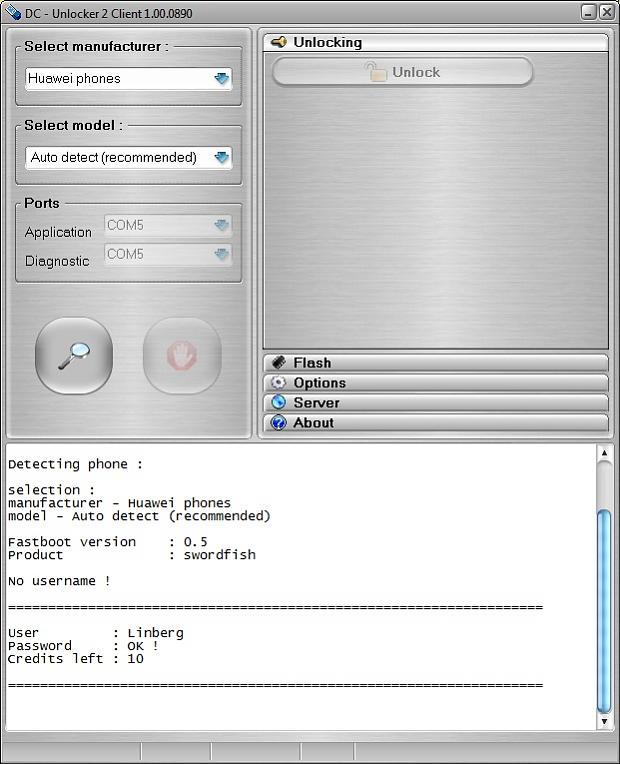Image resolution: width=620 pixels, height=764 pixels.
Task: Click the DC-Unlocker title bar app icon
Action: [12, 12]
